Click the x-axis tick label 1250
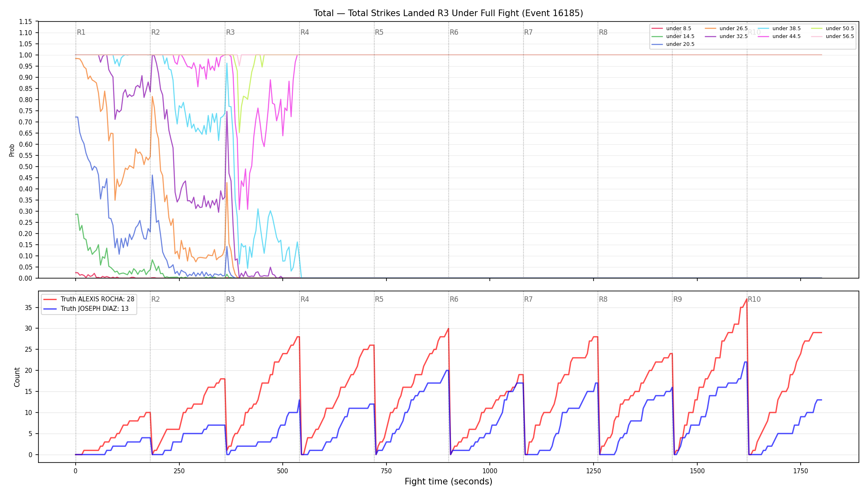The image size is (868, 496). click(x=594, y=471)
